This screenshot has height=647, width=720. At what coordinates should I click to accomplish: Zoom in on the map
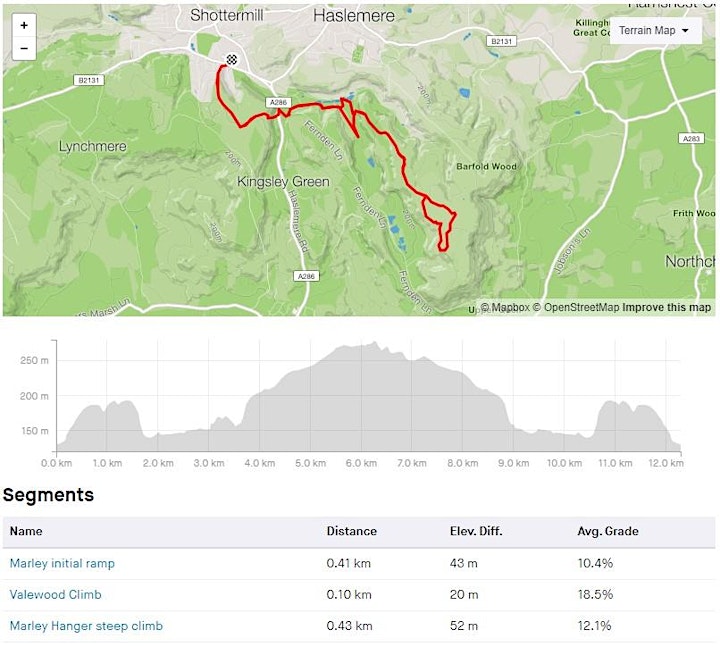point(24,25)
